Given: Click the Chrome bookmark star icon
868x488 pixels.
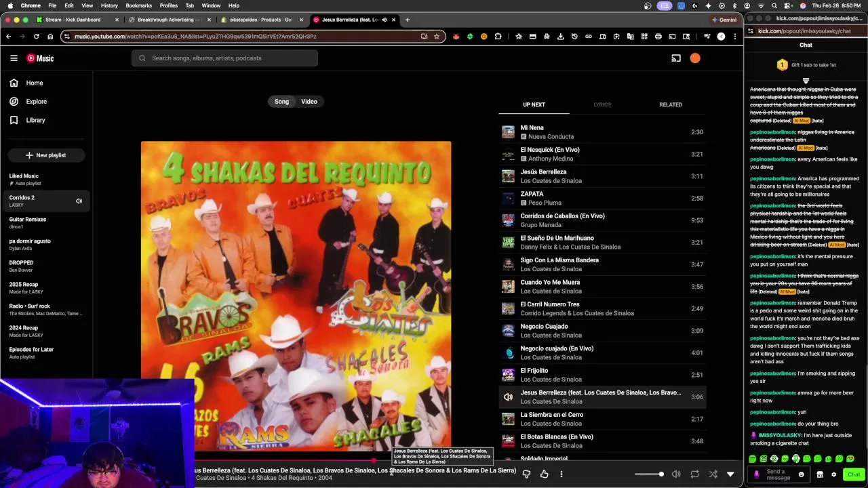Looking at the screenshot, I should coord(437,37).
